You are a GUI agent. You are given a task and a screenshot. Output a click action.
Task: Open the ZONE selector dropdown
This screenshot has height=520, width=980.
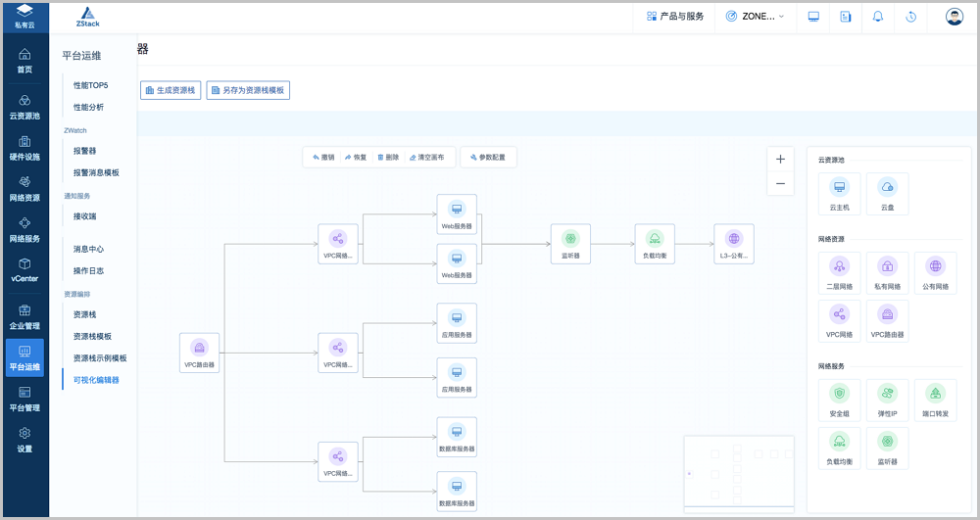755,17
